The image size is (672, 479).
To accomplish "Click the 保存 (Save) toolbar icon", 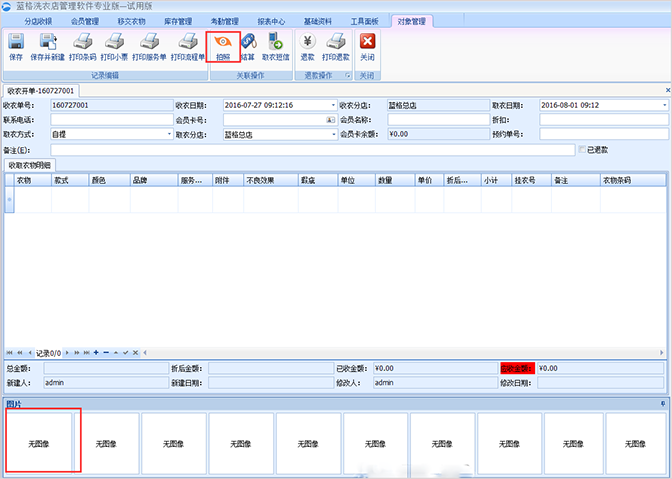I will 16,47.
